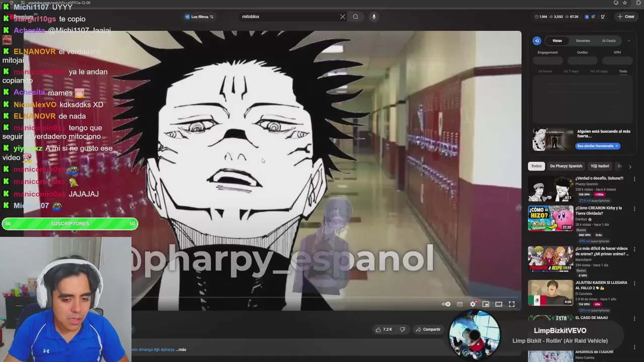Image resolution: width=644 pixels, height=362 pixels.
Task: Open options menu for the Kirby video
Action: (x=634, y=209)
